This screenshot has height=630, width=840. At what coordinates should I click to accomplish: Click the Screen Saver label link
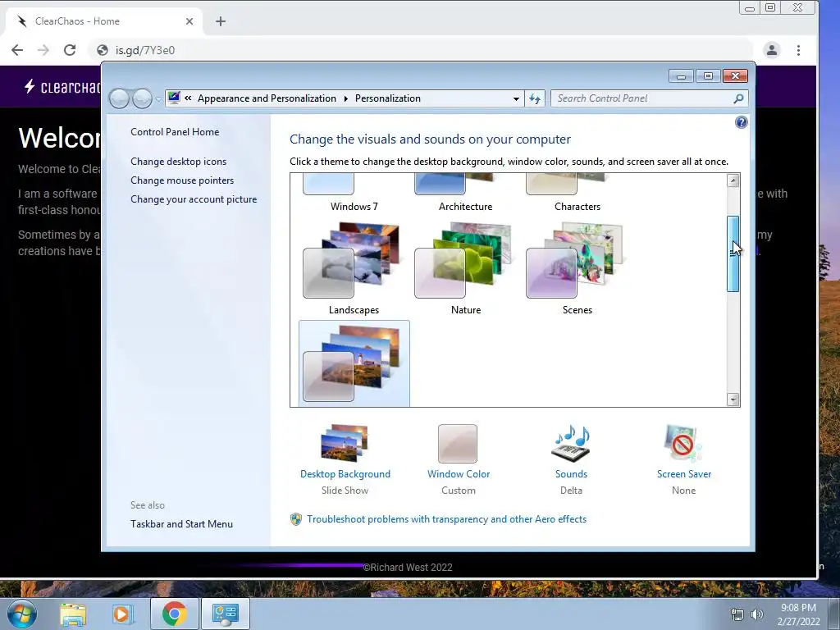pyautogui.click(x=684, y=474)
